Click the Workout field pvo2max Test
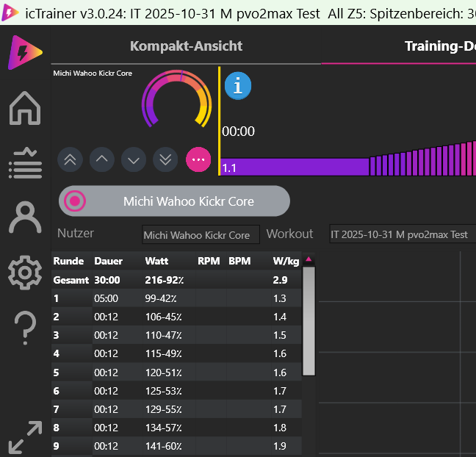The width and height of the screenshot is (476, 457). [x=401, y=235]
